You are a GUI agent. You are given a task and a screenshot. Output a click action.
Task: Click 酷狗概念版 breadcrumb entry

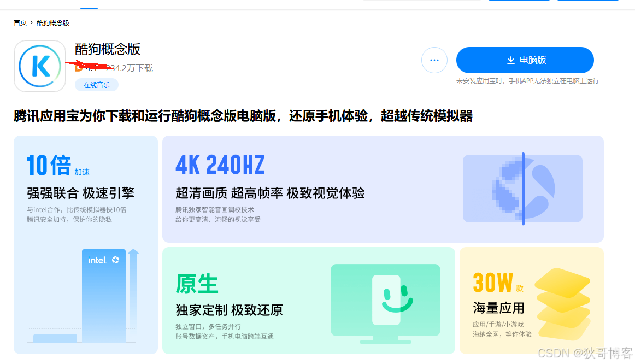click(x=53, y=22)
